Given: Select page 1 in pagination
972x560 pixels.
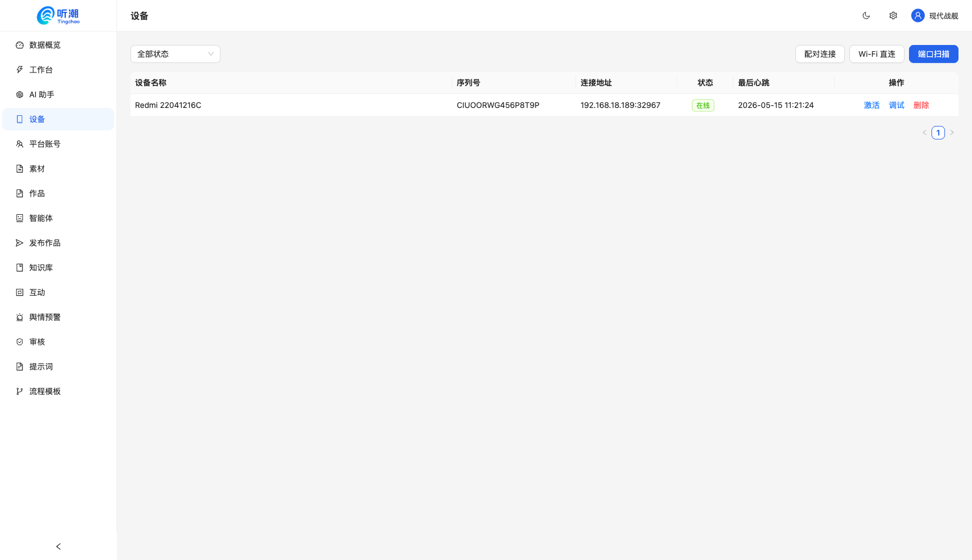Looking at the screenshot, I should tap(938, 133).
